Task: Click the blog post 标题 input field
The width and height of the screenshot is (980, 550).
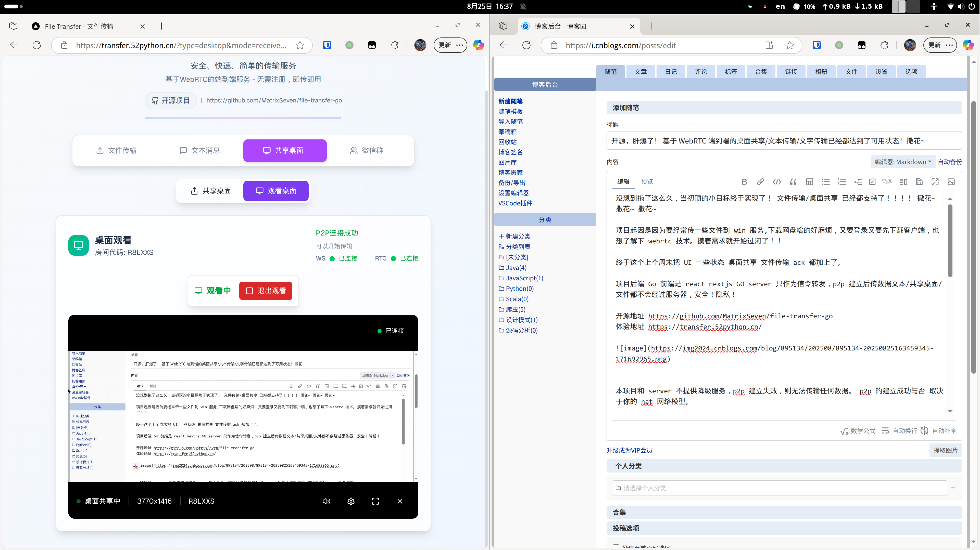Action: click(784, 141)
